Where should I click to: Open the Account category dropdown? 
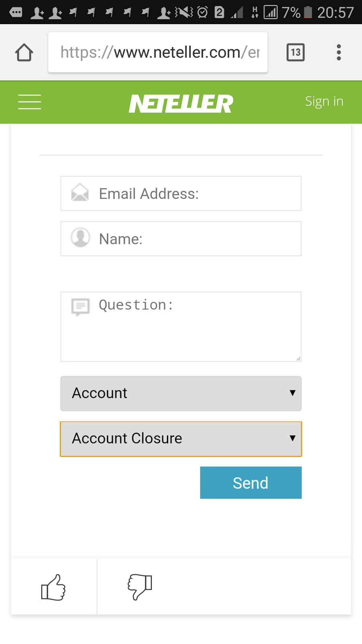[x=181, y=393]
